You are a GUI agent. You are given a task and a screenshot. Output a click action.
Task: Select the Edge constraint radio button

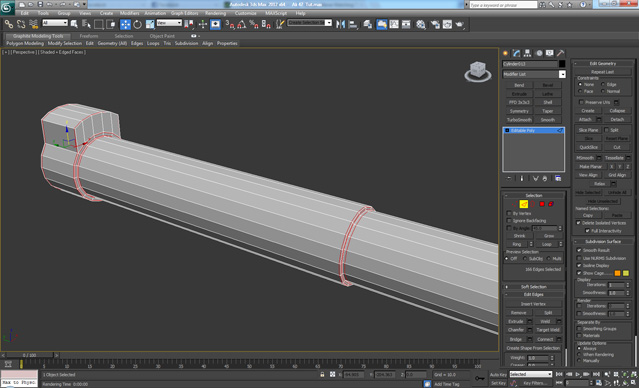(603, 84)
